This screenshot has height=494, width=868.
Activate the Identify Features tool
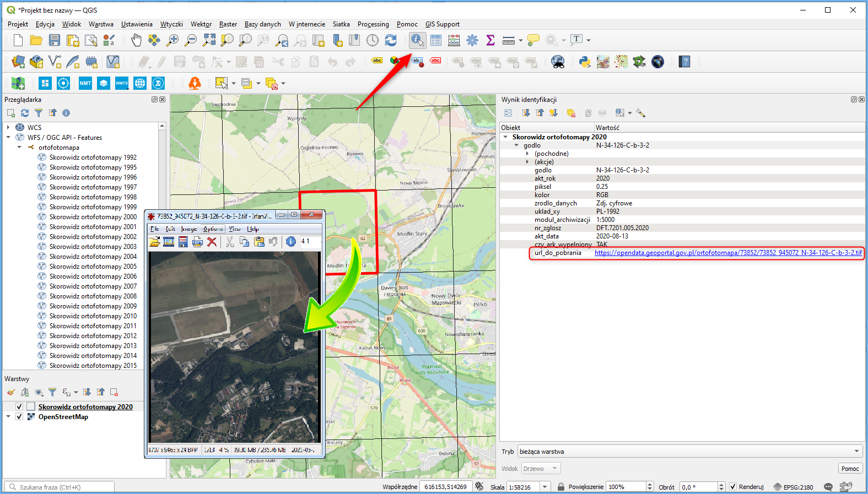point(417,40)
